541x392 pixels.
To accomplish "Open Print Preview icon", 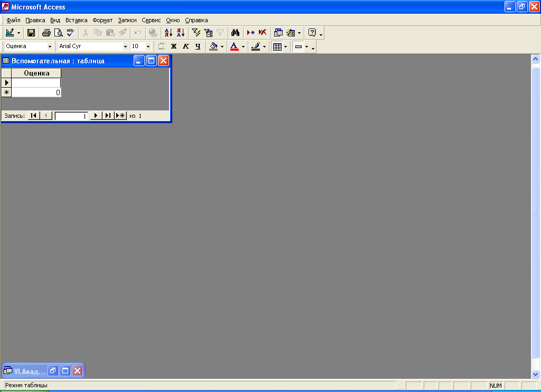I will pyautogui.click(x=59, y=33).
